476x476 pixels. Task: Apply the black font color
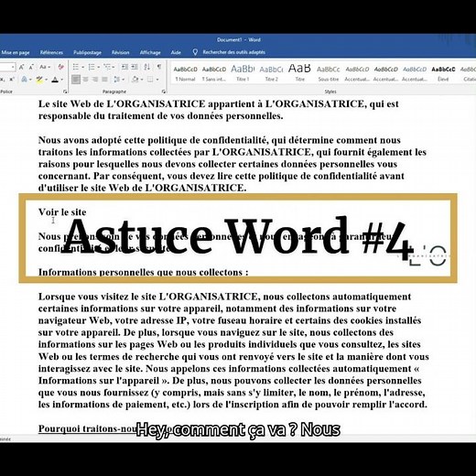[x=55, y=80]
